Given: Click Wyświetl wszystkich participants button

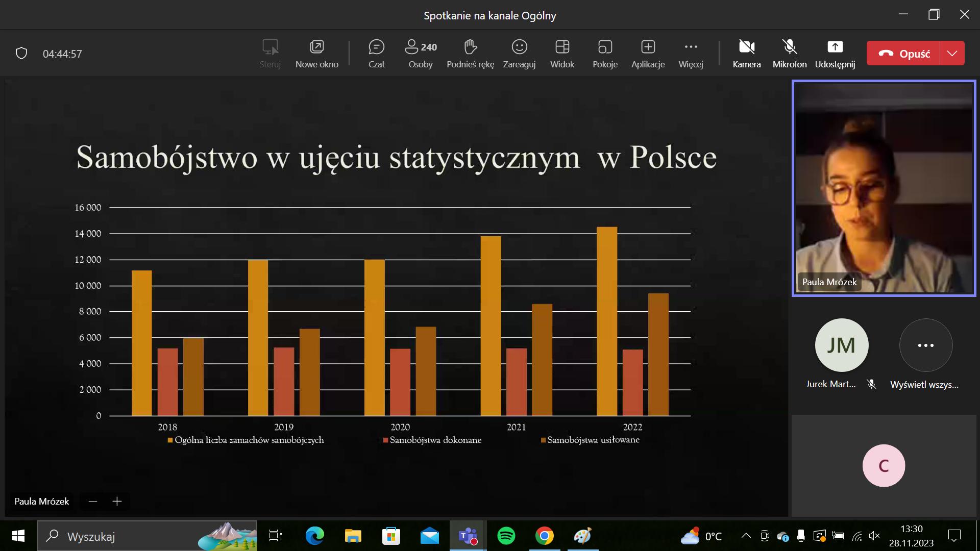Looking at the screenshot, I should point(925,346).
